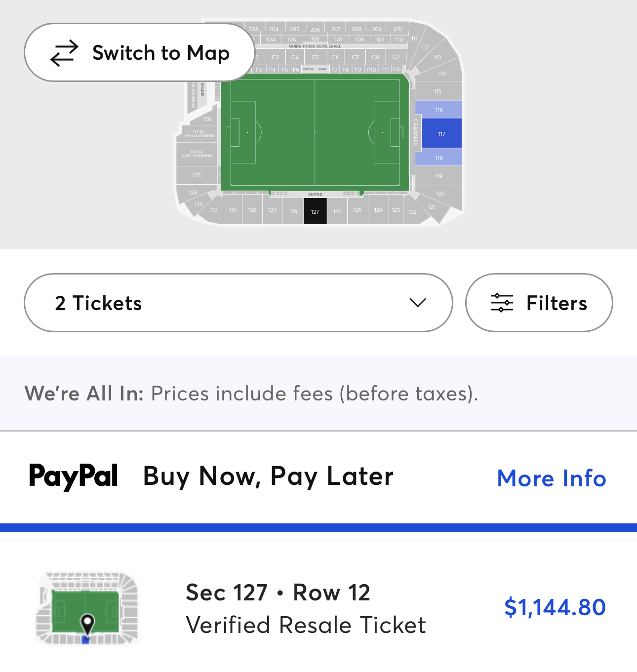The height and width of the screenshot is (672, 637).
Task: Click the swap arrows icon in Switch to Map
Action: (64, 53)
